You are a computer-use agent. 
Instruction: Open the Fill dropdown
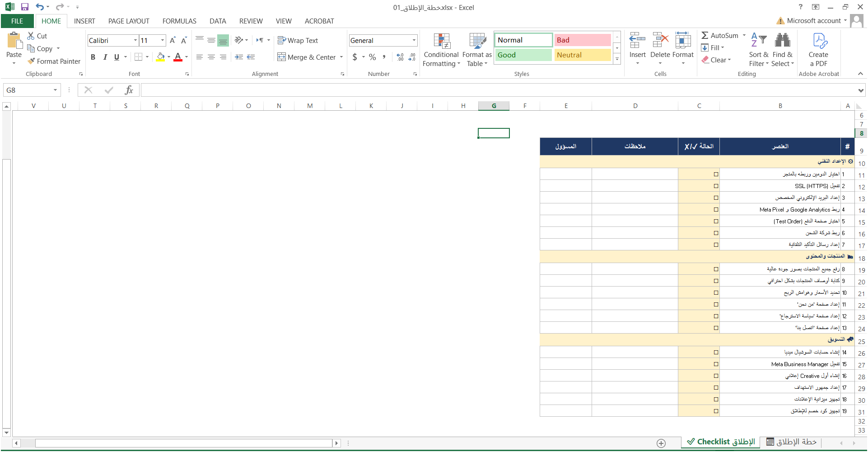pos(713,47)
